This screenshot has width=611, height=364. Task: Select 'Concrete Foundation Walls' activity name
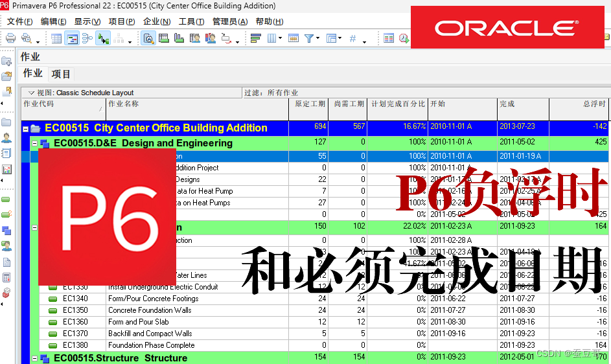(150, 310)
